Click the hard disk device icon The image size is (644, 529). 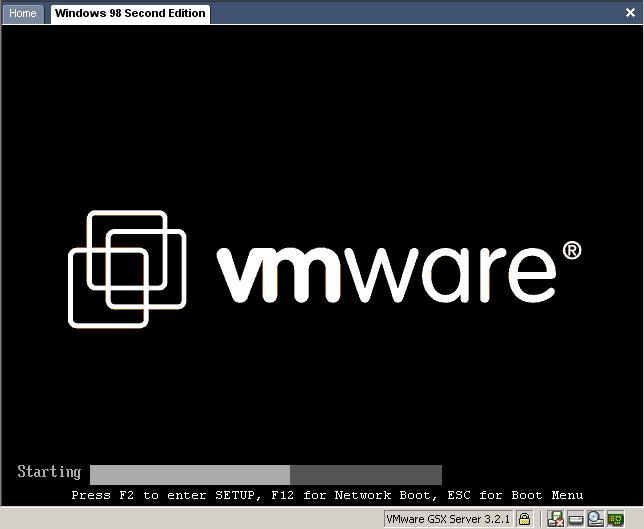coord(575,519)
